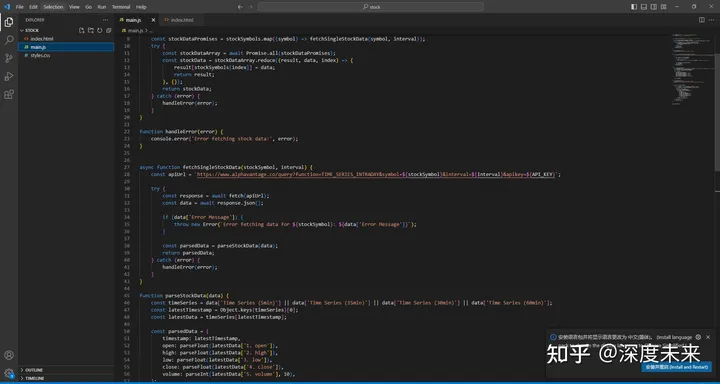This screenshot has height=384, width=720.
Task: Click Install and Restart button
Action: tap(676, 367)
